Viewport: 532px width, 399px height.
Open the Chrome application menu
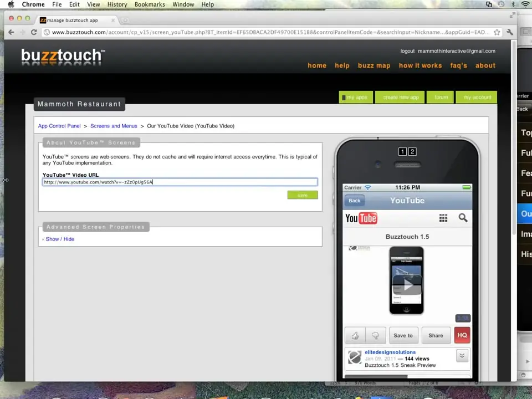33,4
